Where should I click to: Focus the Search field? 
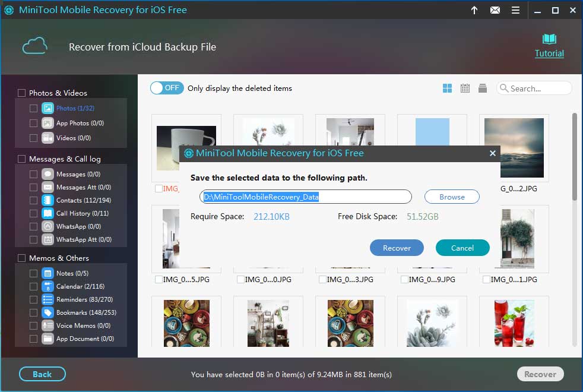coord(534,88)
